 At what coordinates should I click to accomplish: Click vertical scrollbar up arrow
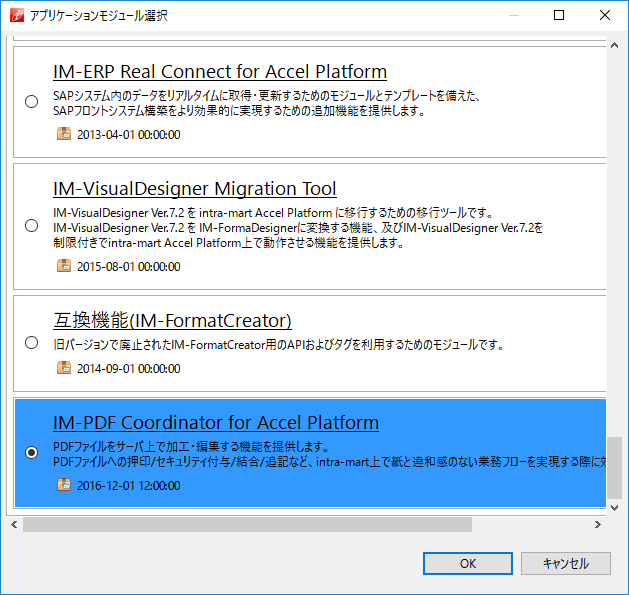click(x=614, y=45)
